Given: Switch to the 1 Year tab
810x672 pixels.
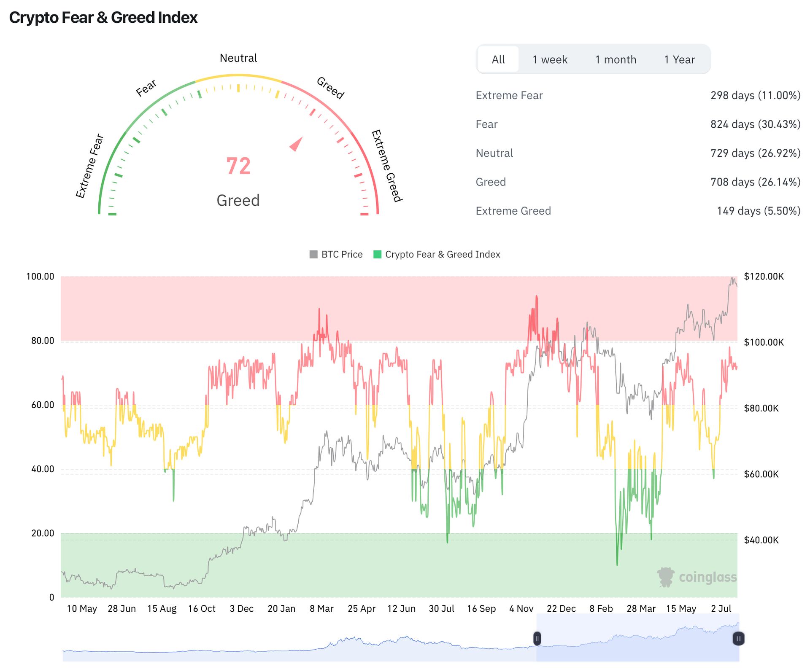Looking at the screenshot, I should click(x=679, y=59).
